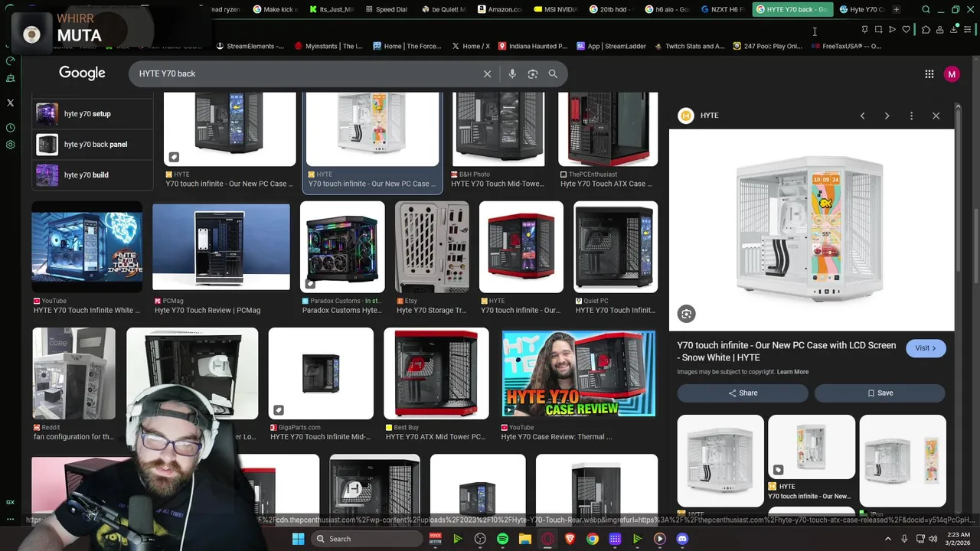Open the Indiana Haunted bookmark
Screen dimensions: 980x551
click(x=533, y=46)
